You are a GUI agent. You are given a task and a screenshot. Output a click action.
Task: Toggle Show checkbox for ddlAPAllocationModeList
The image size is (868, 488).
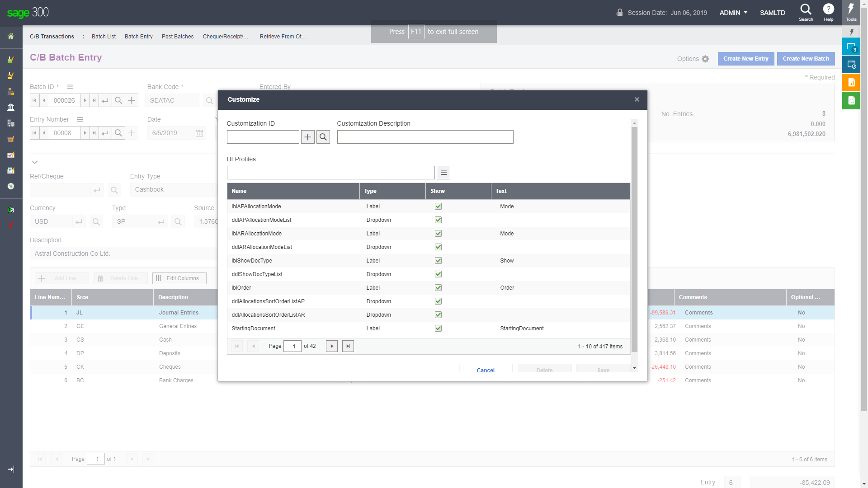[x=438, y=220]
